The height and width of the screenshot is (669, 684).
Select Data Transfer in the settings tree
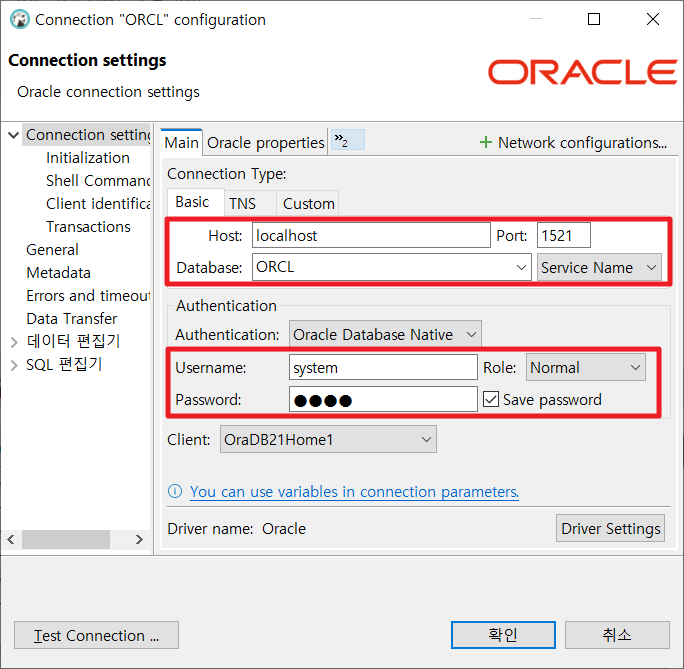pyautogui.click(x=72, y=319)
